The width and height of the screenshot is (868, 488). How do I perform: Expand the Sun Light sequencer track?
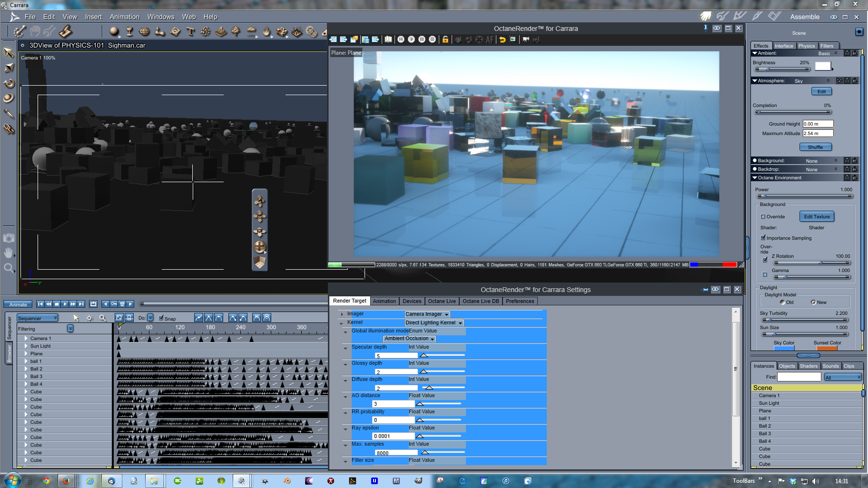(25, 346)
